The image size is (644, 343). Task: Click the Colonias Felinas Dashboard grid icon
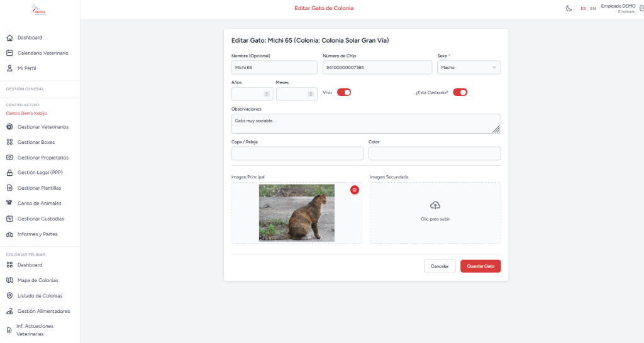point(9,265)
